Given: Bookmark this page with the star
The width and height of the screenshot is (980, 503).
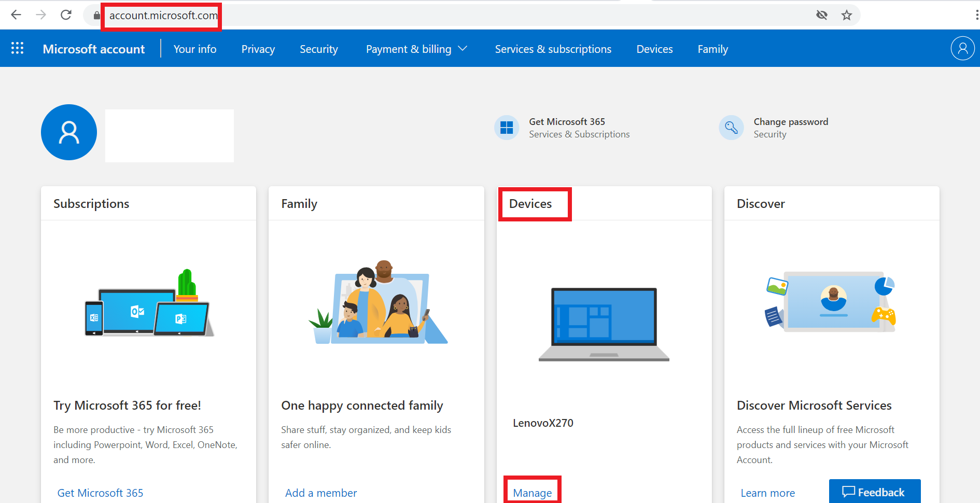Looking at the screenshot, I should pos(847,15).
